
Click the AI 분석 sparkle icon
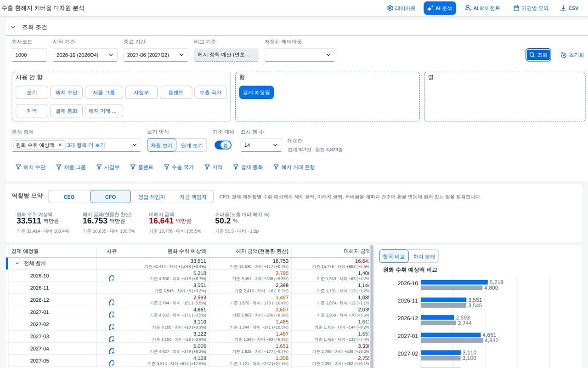point(430,8)
